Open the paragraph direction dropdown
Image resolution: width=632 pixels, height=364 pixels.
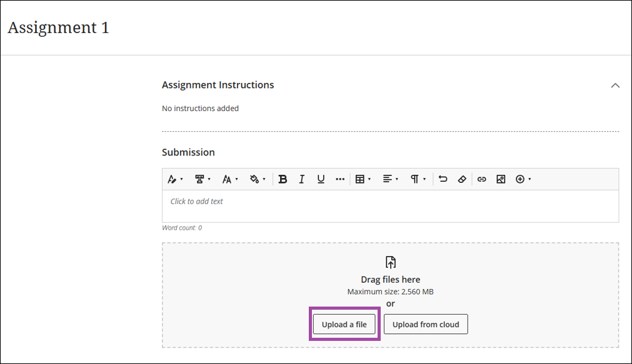[x=418, y=179]
